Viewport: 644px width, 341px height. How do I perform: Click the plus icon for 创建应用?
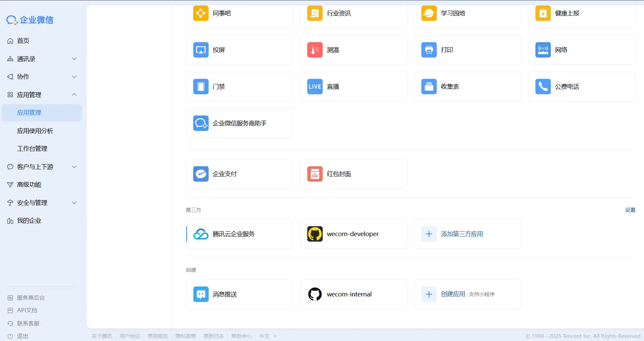click(x=429, y=294)
